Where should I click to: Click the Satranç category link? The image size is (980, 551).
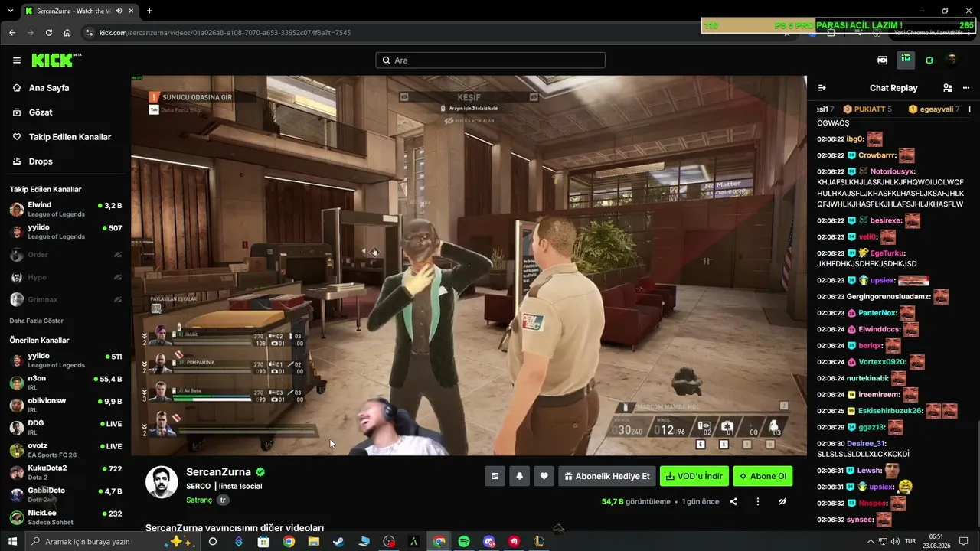(199, 500)
